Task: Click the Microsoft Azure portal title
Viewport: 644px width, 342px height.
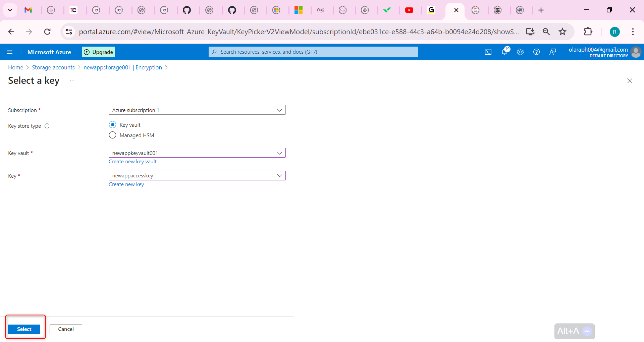Action: pyautogui.click(x=49, y=52)
